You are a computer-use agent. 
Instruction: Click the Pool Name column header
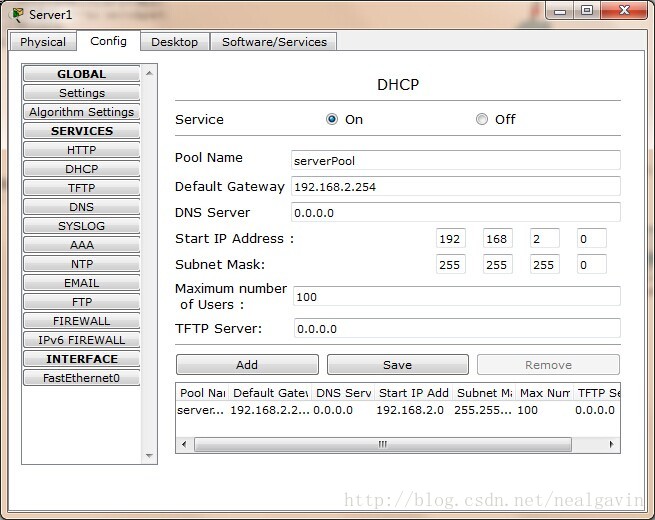203,393
